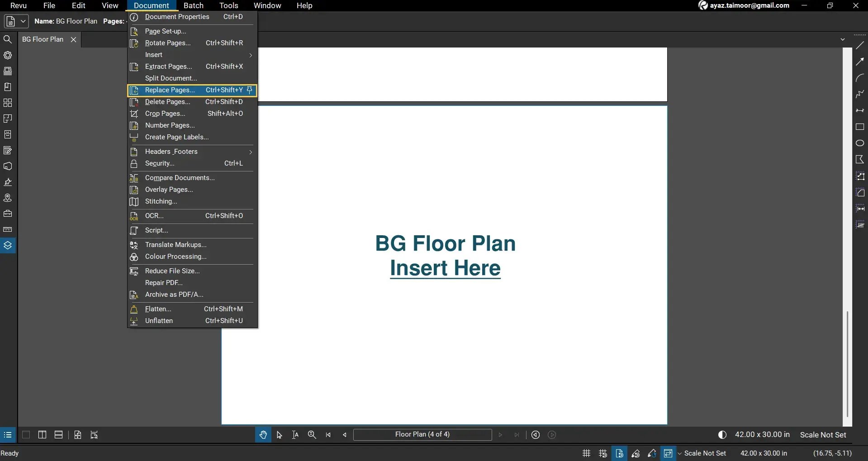Open the Scale Not Set dropdown
Screen dimensions: 868x461
[x=702, y=453]
